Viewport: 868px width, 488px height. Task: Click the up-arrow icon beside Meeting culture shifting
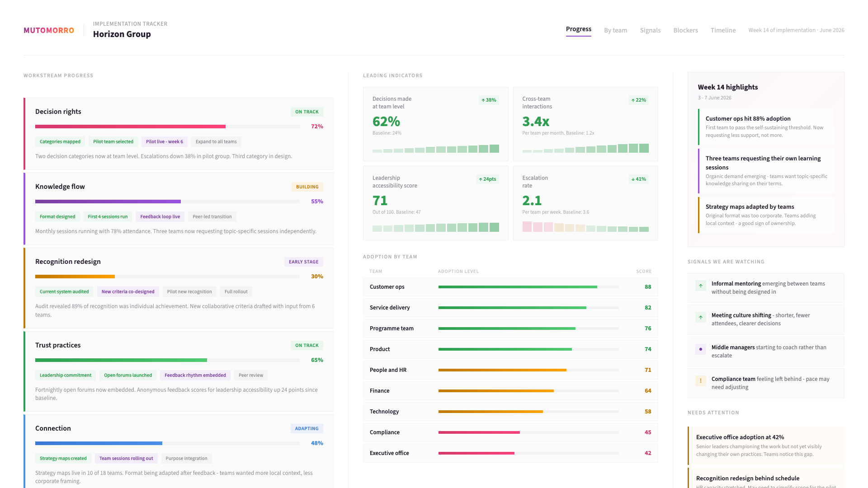pos(700,317)
